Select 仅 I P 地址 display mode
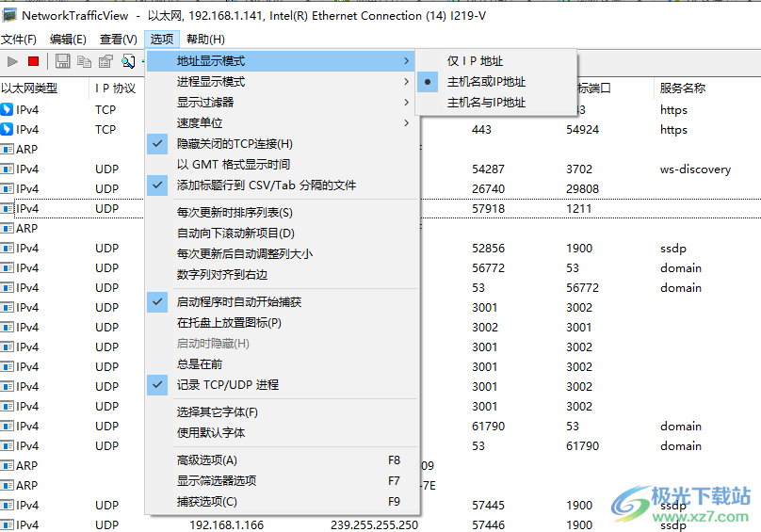This screenshot has width=761, height=532. (496, 61)
